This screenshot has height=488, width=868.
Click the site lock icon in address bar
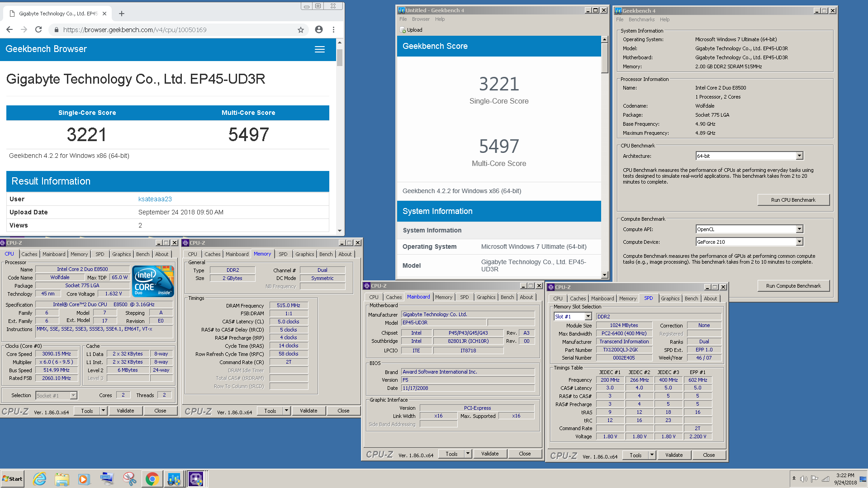pos(57,30)
